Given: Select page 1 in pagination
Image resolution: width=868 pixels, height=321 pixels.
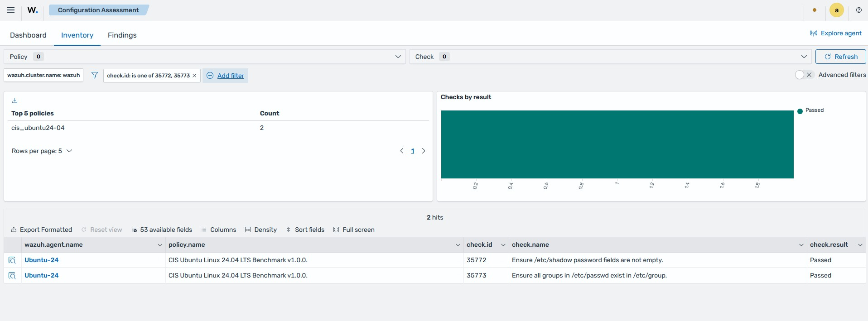Looking at the screenshot, I should pos(413,151).
